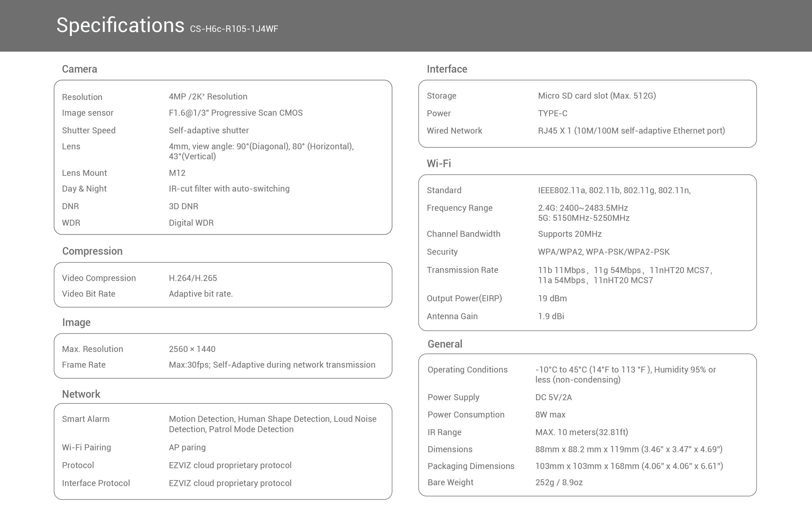Click 'Max:30fps; Self-Adaptive' frame rate text
Viewport: 812px width, 508px height.
(272, 364)
